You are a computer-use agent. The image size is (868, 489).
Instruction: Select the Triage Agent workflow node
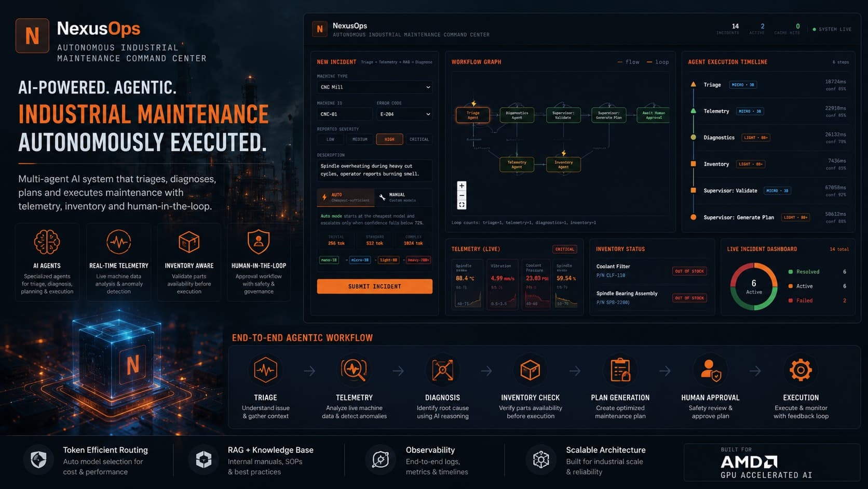(x=472, y=115)
